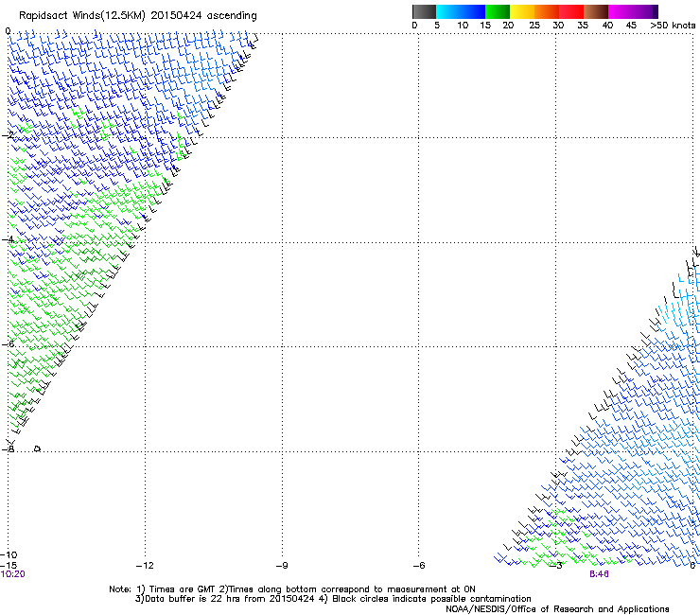Click the purple '8:48' time label
The height and width of the screenshot is (615, 700).
click(599, 574)
